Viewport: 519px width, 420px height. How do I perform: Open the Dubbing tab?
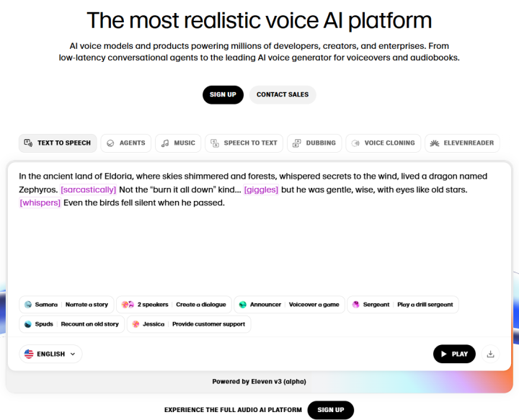click(314, 143)
